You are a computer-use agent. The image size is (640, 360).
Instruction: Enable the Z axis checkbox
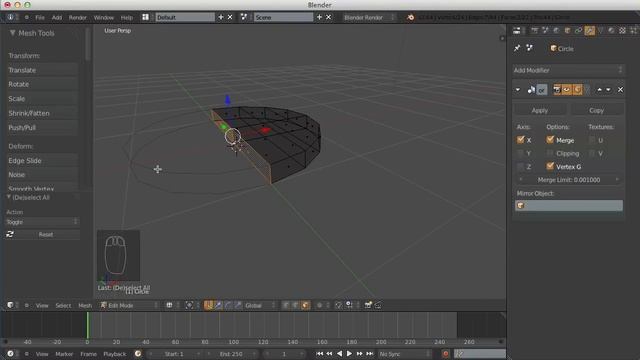coord(520,167)
